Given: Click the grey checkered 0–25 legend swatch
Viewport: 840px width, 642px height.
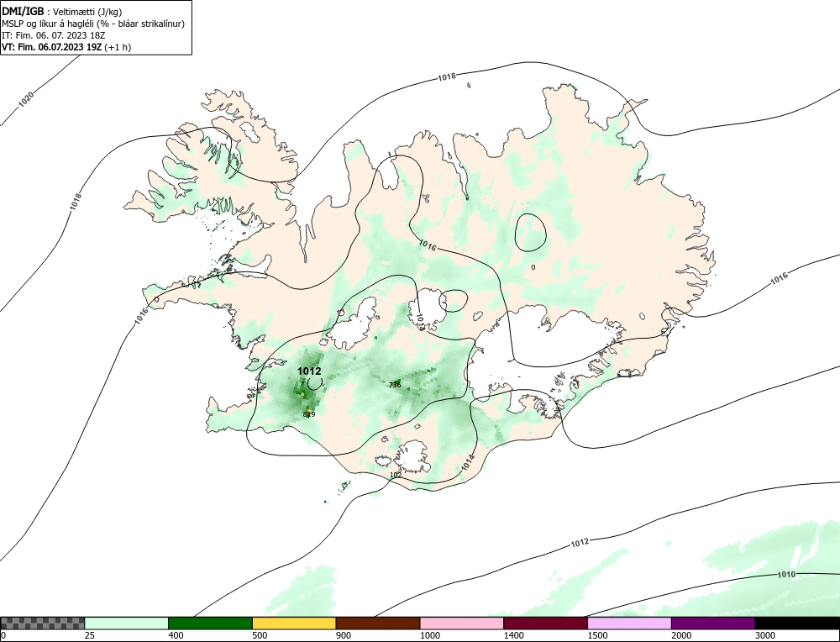Looking at the screenshot, I should [x=42, y=623].
